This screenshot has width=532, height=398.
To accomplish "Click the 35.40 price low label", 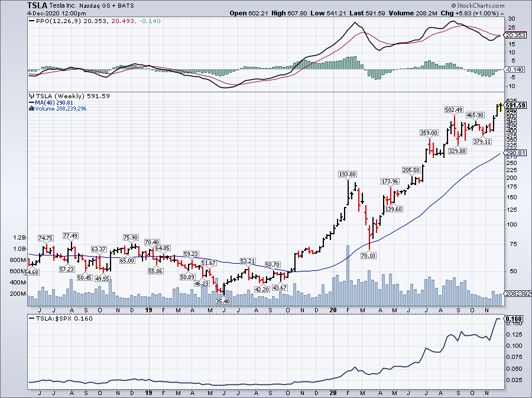I will [223, 301].
